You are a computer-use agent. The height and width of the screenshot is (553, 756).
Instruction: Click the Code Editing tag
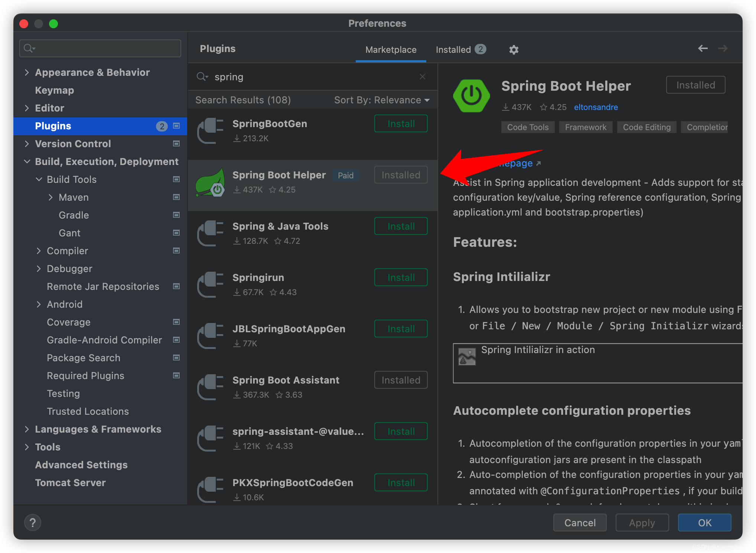coord(646,127)
